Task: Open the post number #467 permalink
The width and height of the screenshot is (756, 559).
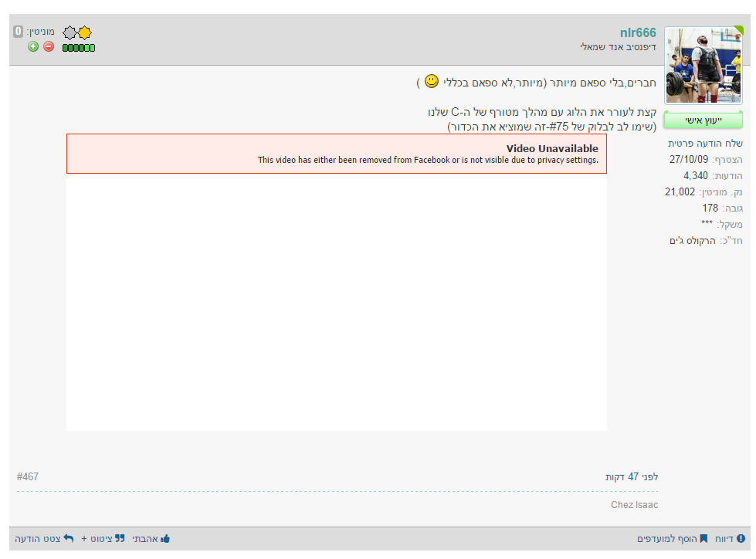Action: pos(28,476)
